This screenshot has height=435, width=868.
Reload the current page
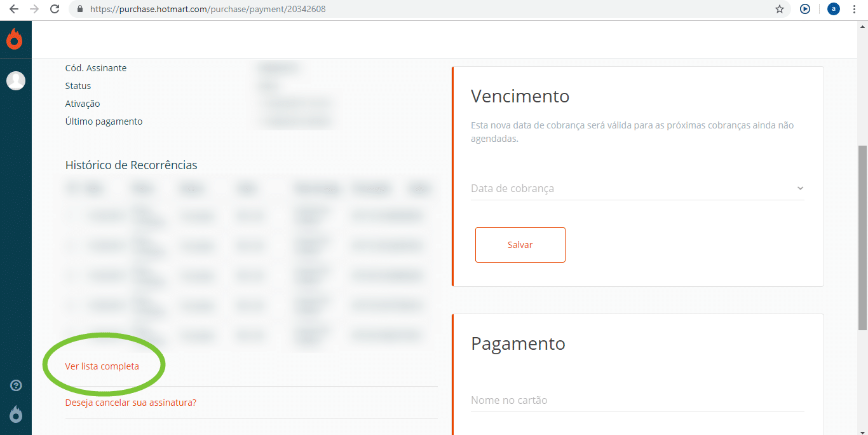pyautogui.click(x=55, y=9)
